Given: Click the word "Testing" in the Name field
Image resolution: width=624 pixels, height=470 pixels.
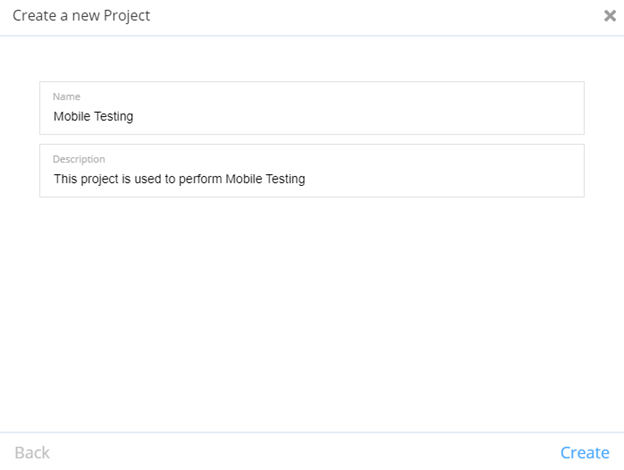Looking at the screenshot, I should coord(113,116).
